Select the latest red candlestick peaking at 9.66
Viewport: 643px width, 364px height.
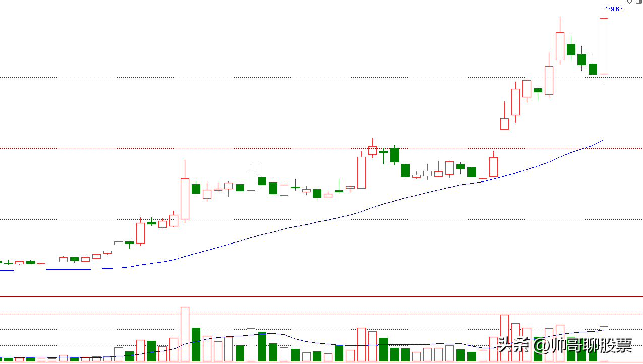pyautogui.click(x=604, y=44)
